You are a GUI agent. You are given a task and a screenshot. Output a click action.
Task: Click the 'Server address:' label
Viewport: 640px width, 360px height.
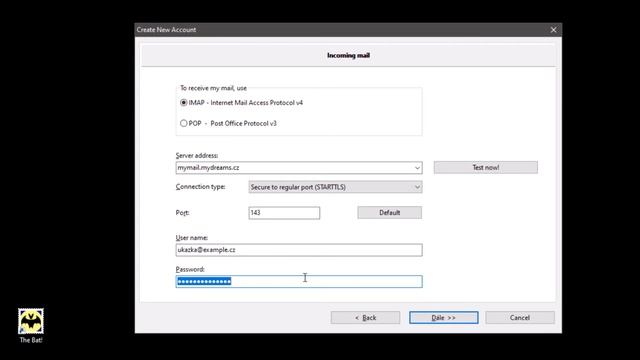pos(197,156)
